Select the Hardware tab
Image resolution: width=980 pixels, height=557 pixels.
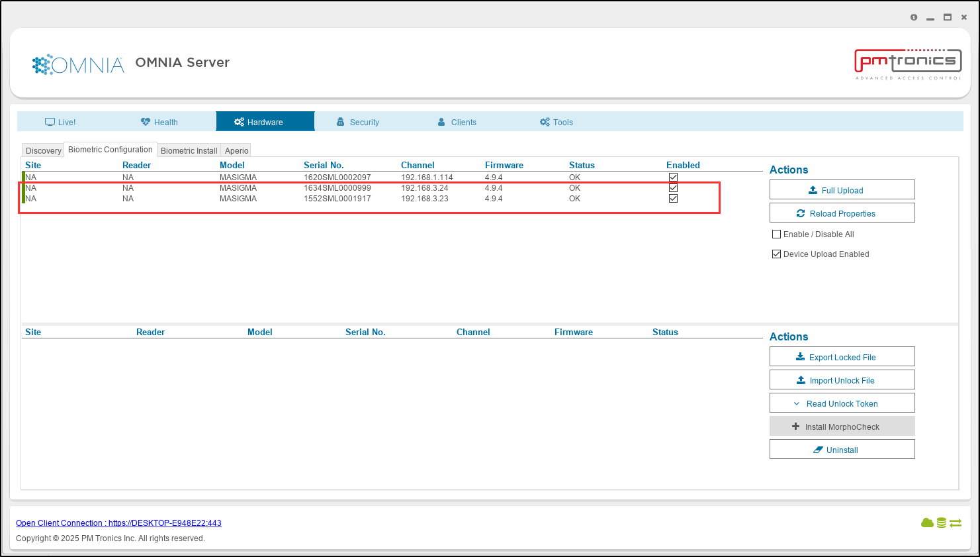click(x=265, y=122)
